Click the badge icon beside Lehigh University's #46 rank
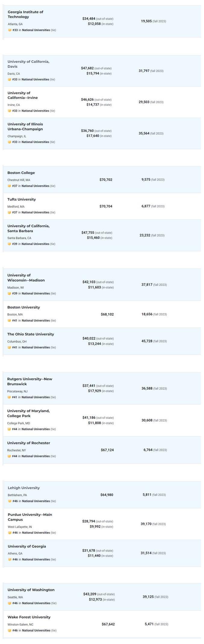The height and width of the screenshot is (644, 204). pos(10,501)
